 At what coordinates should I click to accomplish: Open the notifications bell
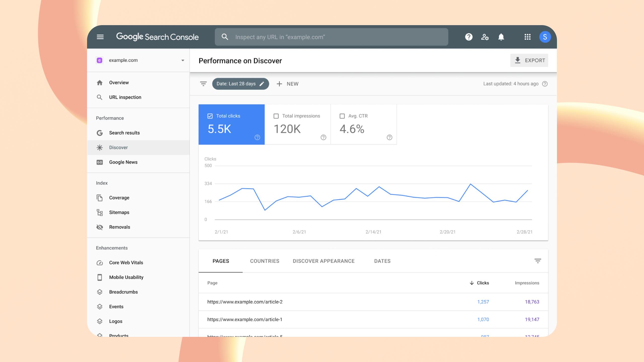pos(501,37)
